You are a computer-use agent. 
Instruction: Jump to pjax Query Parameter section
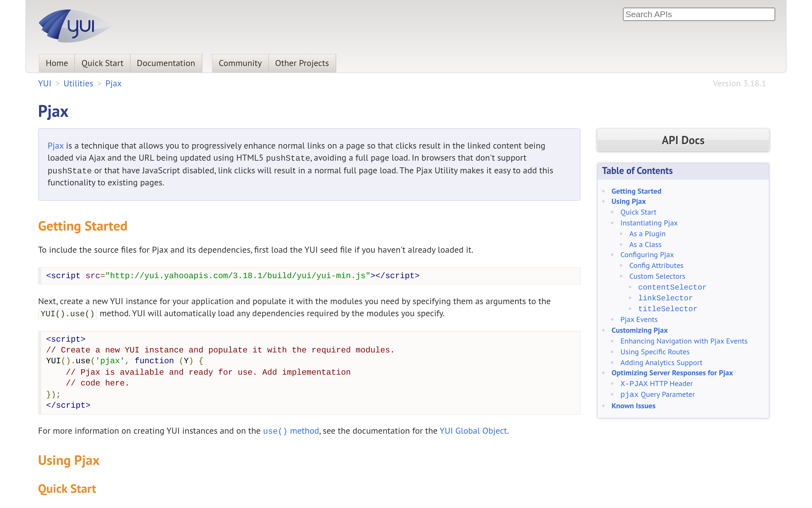click(658, 394)
